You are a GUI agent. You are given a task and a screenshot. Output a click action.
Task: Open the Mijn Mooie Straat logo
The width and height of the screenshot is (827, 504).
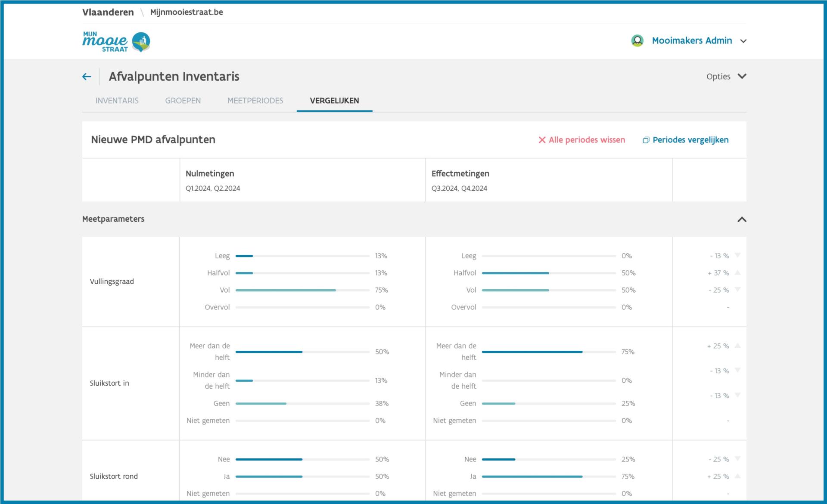[116, 42]
